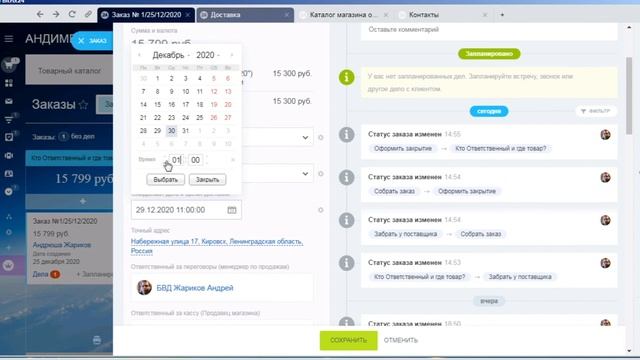
Task: Click gear icon beside the 29.12.2020 date field
Action: pos(321,210)
